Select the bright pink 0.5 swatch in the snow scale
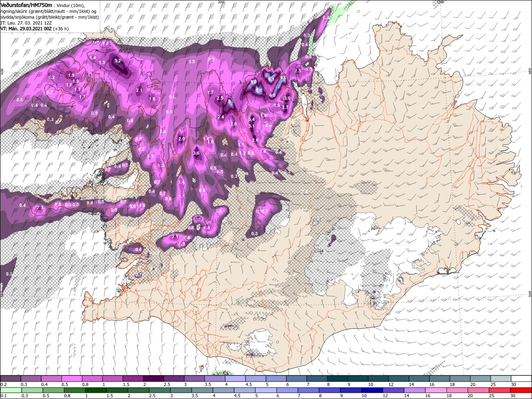The height and width of the screenshot is (399, 532). 71,379
